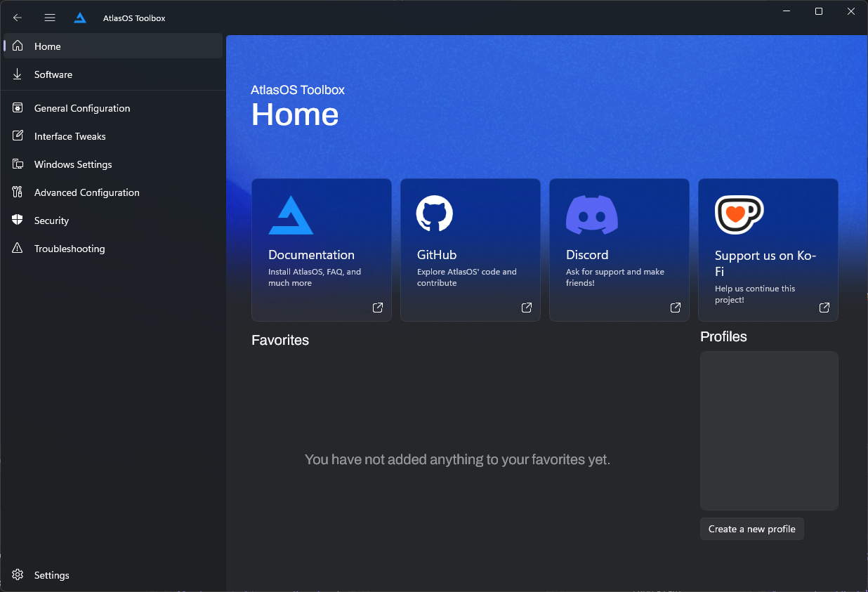
Task: Click the Favorites heading
Action: 280,340
